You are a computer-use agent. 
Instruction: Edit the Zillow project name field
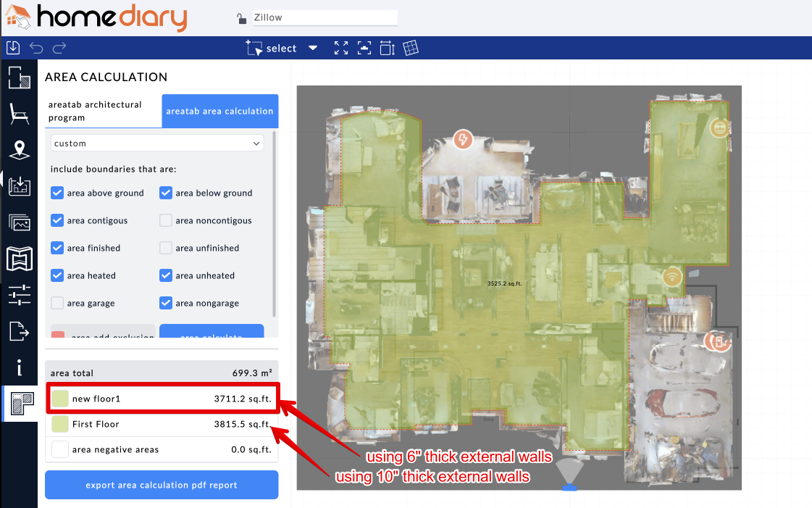coord(325,17)
